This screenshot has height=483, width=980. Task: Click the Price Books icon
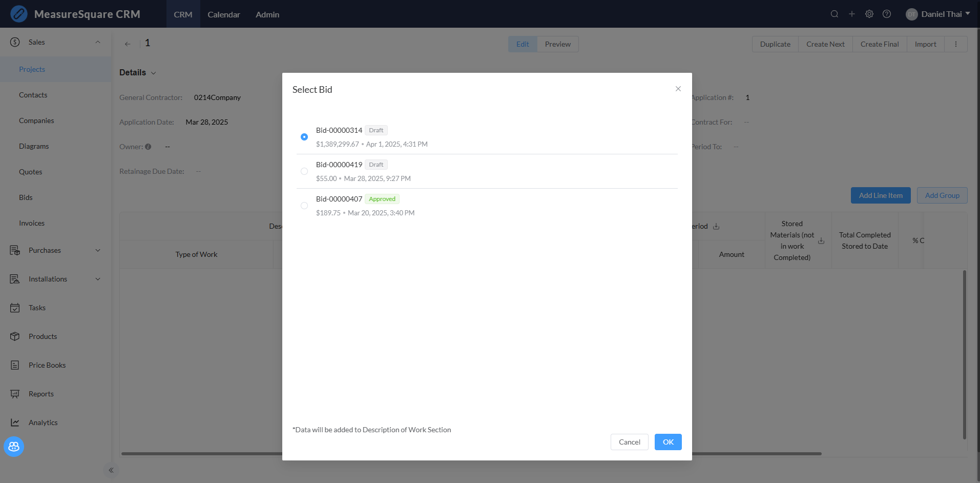coord(15,365)
